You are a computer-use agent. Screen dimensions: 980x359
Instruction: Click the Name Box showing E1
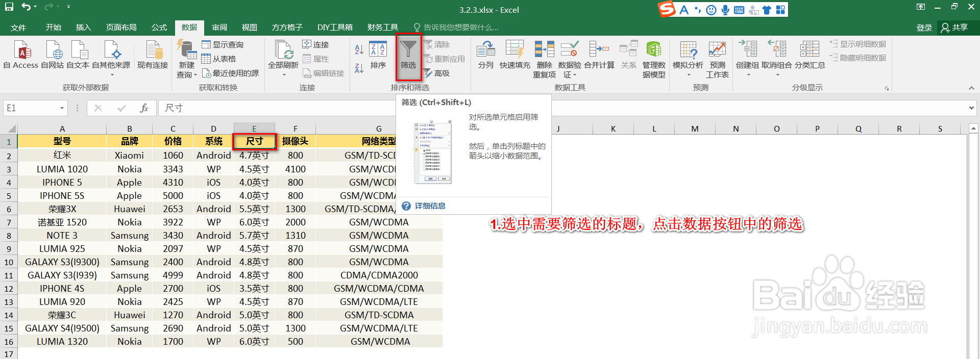click(x=31, y=108)
